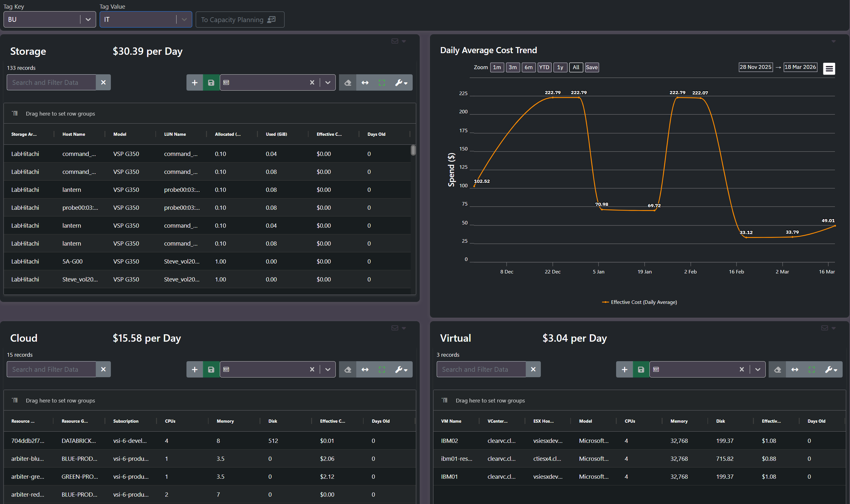Click the eraser icon in Storage toolbar
850x504 pixels.
pos(348,83)
